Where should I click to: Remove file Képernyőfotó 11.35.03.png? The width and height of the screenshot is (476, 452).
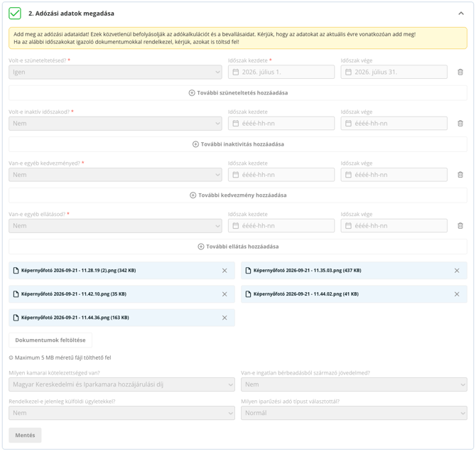tap(457, 270)
